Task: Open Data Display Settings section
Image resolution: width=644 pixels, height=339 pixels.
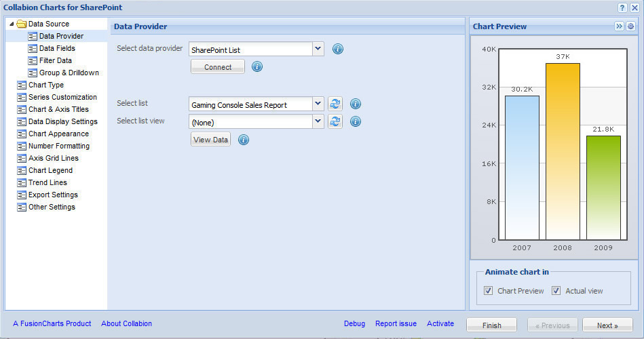Action: click(63, 121)
